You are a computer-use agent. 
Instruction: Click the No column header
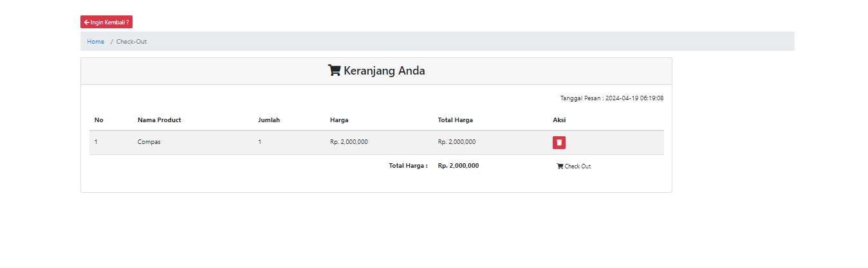[98, 120]
